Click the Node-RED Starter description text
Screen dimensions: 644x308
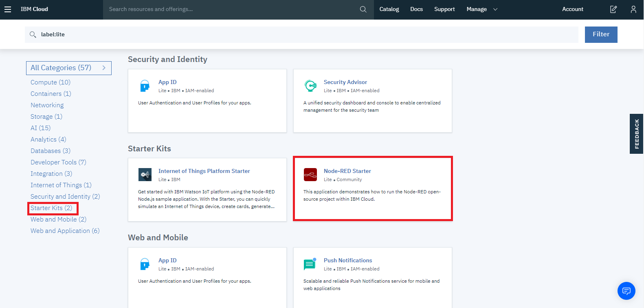click(372, 195)
